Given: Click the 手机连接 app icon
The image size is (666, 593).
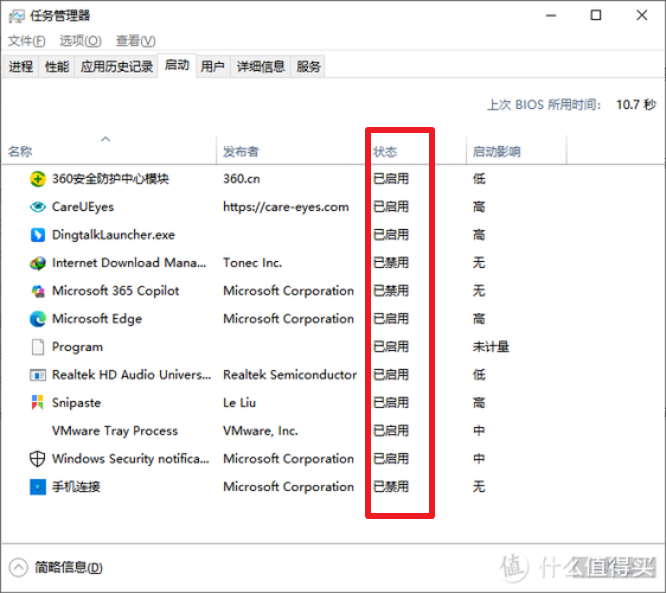Looking at the screenshot, I should click(x=38, y=487).
